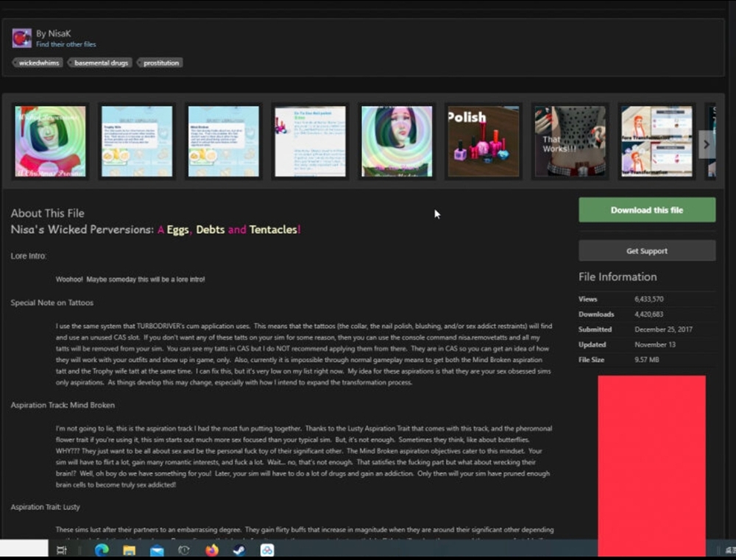Open the Polish nail bottles thumbnail
Image resolution: width=736 pixels, height=560 pixels.
484,141
